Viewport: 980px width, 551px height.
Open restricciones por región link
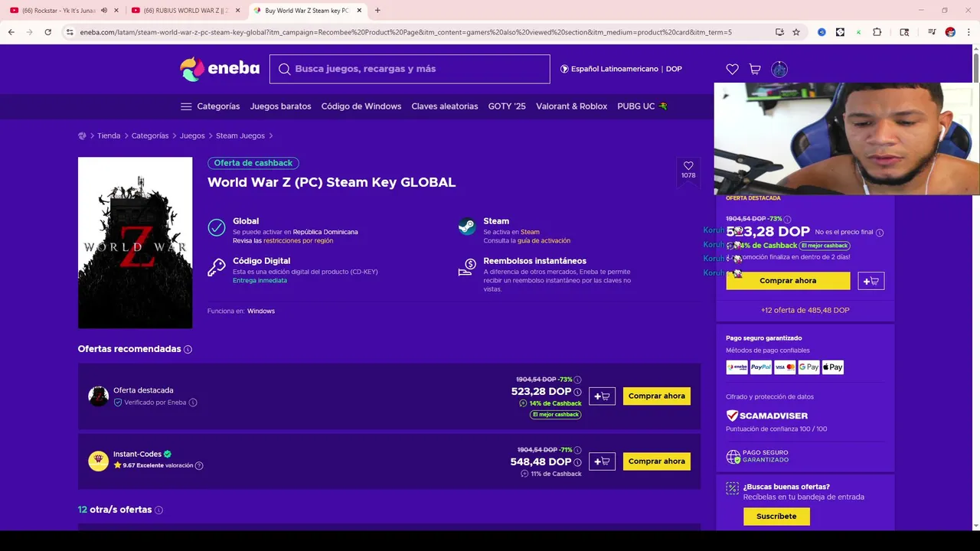[x=298, y=240]
